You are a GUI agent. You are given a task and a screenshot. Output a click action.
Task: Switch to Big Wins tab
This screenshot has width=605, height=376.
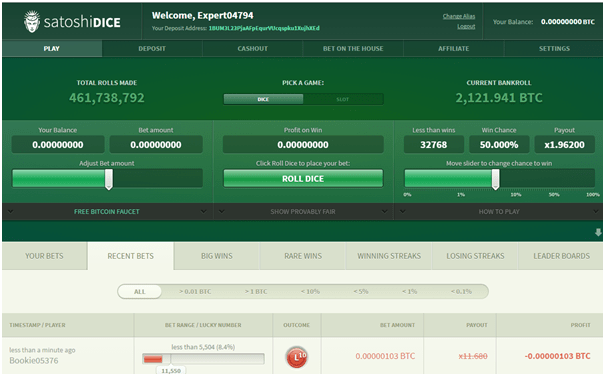[x=217, y=256]
